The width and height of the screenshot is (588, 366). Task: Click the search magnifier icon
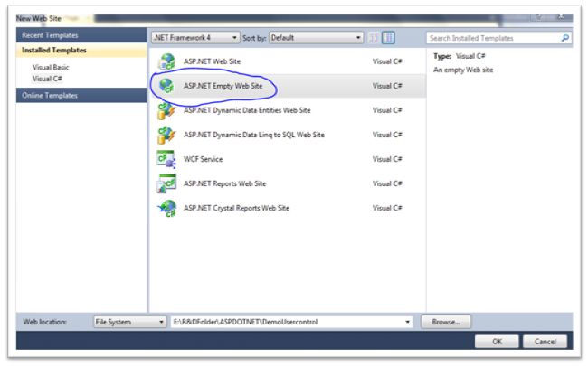[565, 38]
